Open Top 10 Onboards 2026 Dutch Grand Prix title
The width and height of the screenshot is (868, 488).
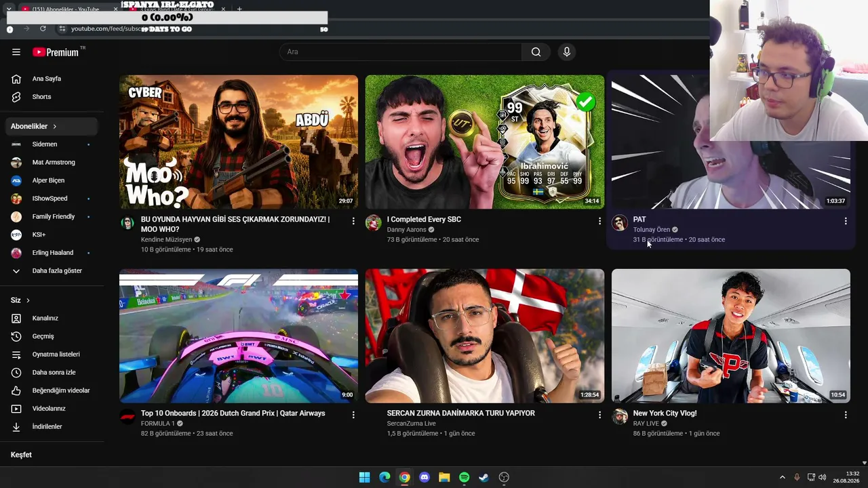click(233, 413)
